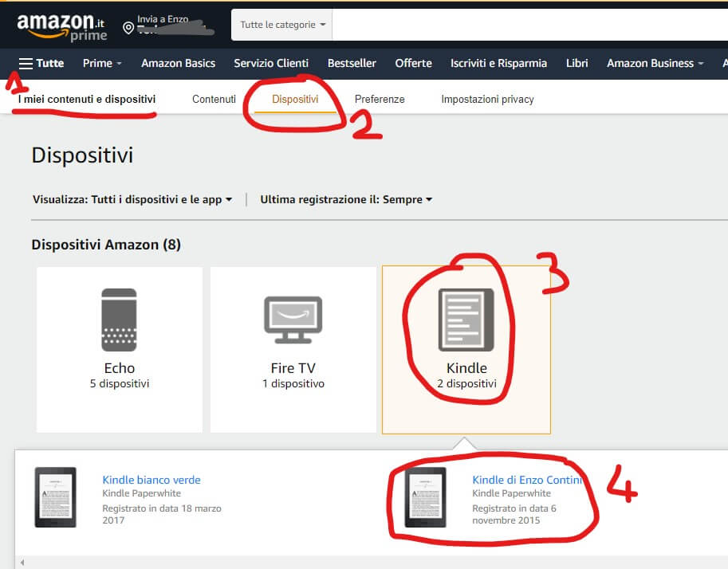Click the Amazon search input field
This screenshot has width=728, height=569.
[x=526, y=25]
